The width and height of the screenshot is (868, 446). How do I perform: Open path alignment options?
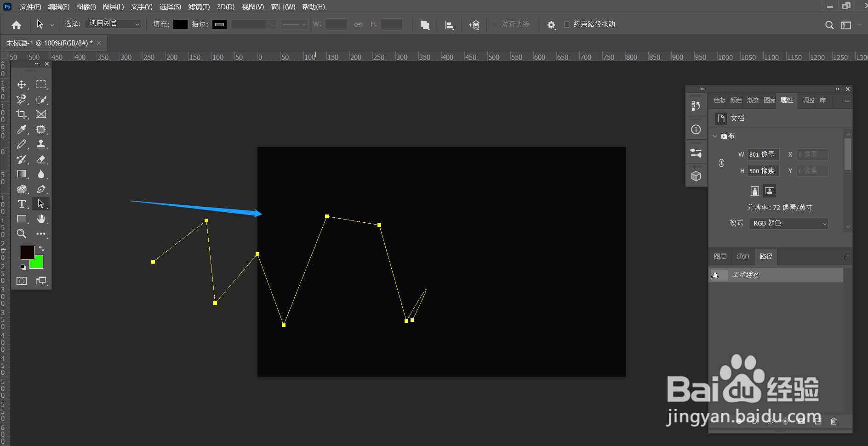click(x=450, y=25)
